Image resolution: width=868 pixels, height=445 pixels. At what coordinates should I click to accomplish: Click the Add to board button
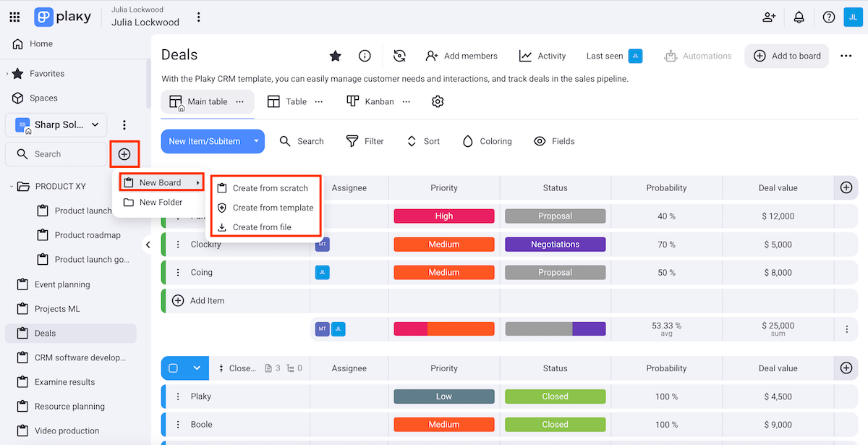point(786,55)
